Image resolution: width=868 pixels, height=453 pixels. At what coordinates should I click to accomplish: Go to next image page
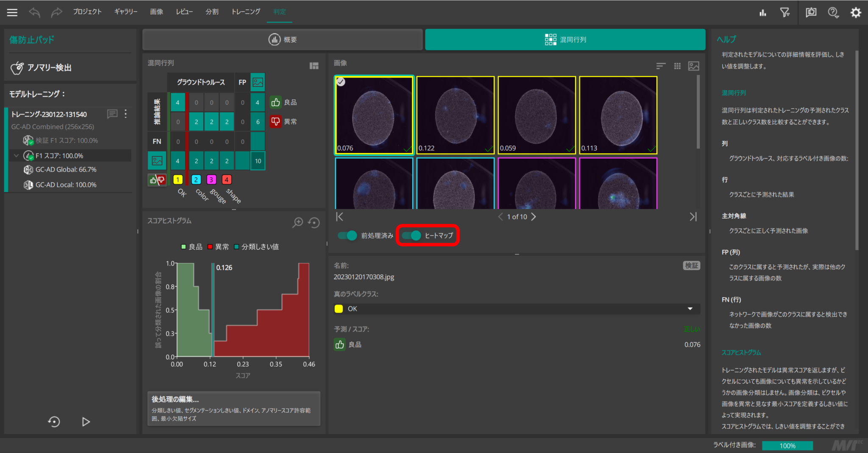click(x=534, y=217)
